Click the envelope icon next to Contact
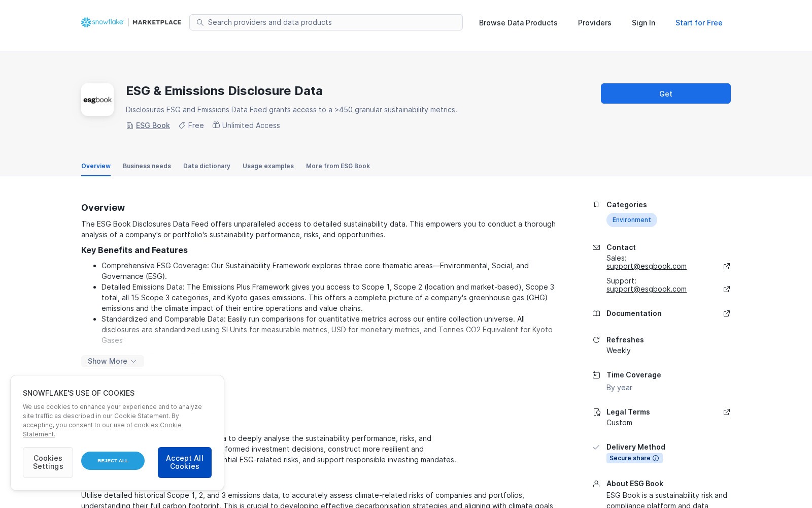Viewport: 812px width, 508px height. click(x=596, y=247)
